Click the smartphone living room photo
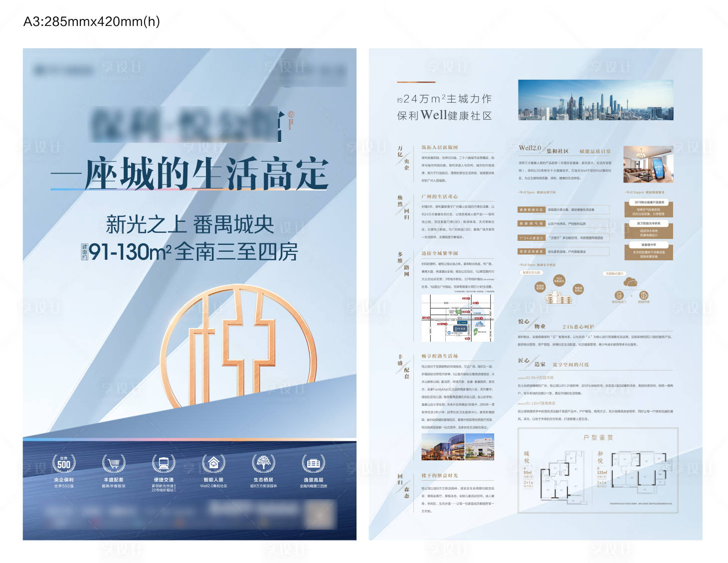Screen dimensions: 728x563 [x=648, y=164]
